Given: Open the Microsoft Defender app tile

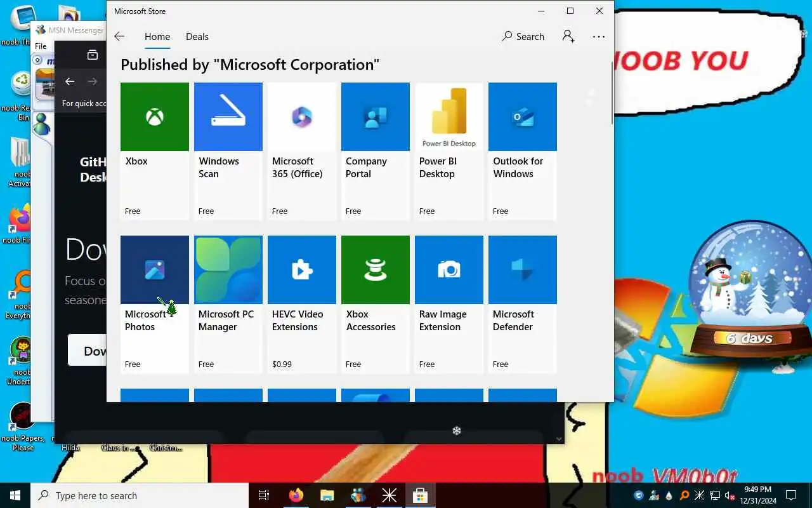Looking at the screenshot, I should [523, 304].
